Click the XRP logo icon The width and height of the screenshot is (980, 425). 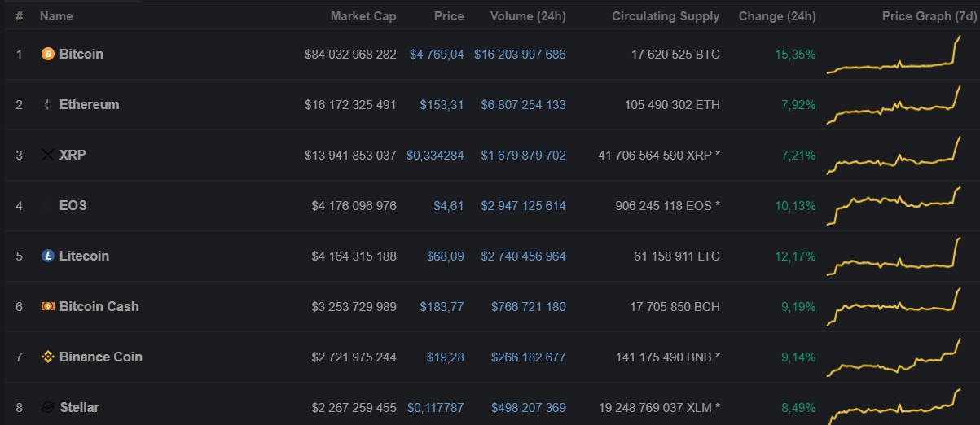click(47, 155)
